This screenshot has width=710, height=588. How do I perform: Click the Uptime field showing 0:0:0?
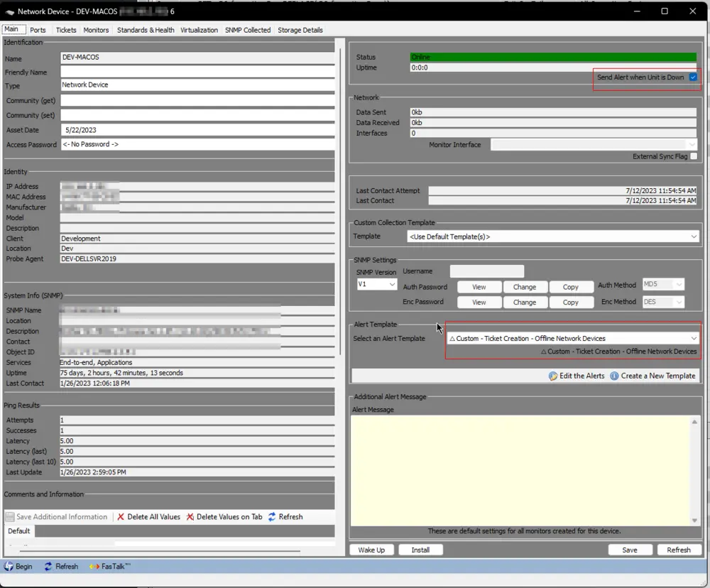pos(553,67)
